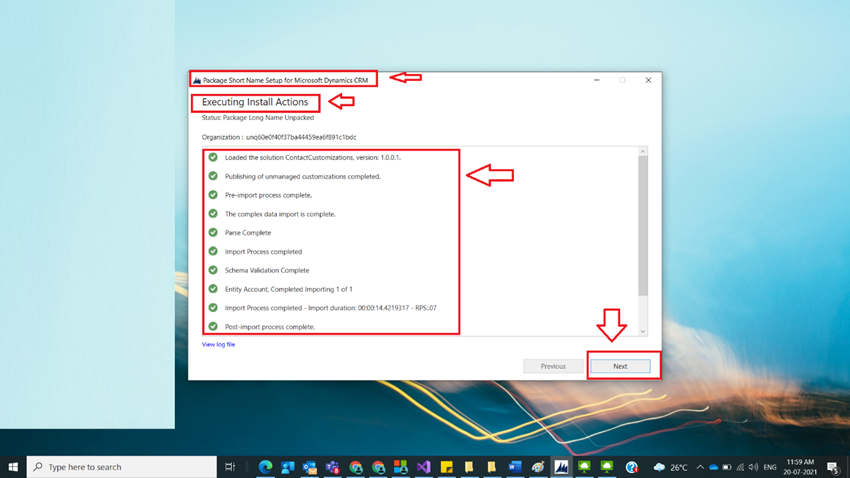Open the blue help icon in taskbar
Viewport: 850px width, 478px height.
[631, 467]
